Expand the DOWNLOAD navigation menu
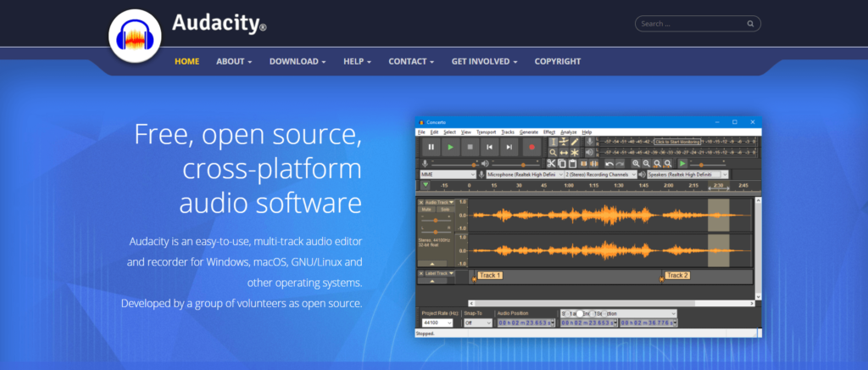The width and height of the screenshot is (868, 370). tap(298, 61)
